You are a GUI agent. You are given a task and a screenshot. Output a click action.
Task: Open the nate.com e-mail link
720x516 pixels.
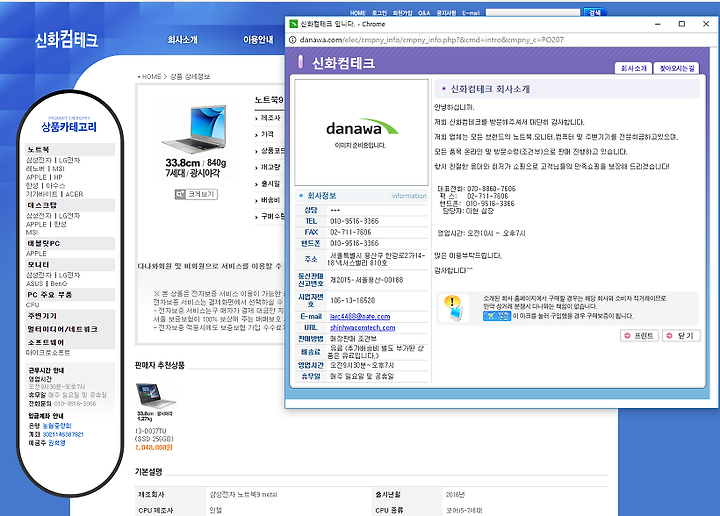(360, 316)
